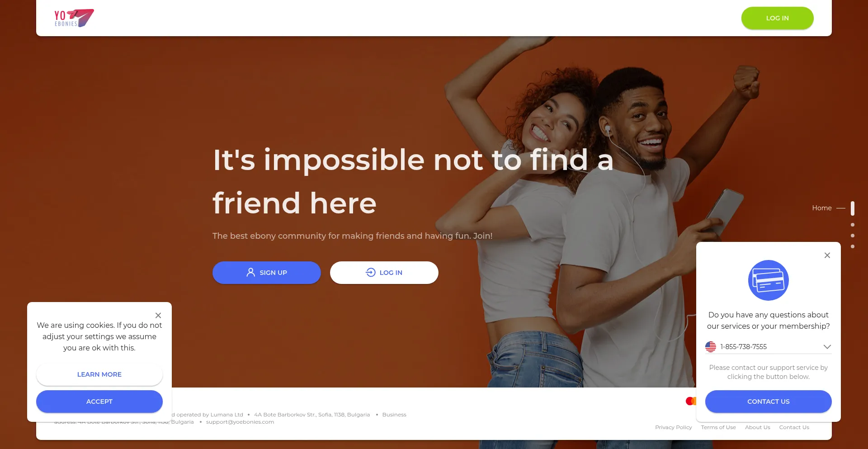Click the credit card icon in support popup
This screenshot has width=868, height=449.
coord(769,280)
